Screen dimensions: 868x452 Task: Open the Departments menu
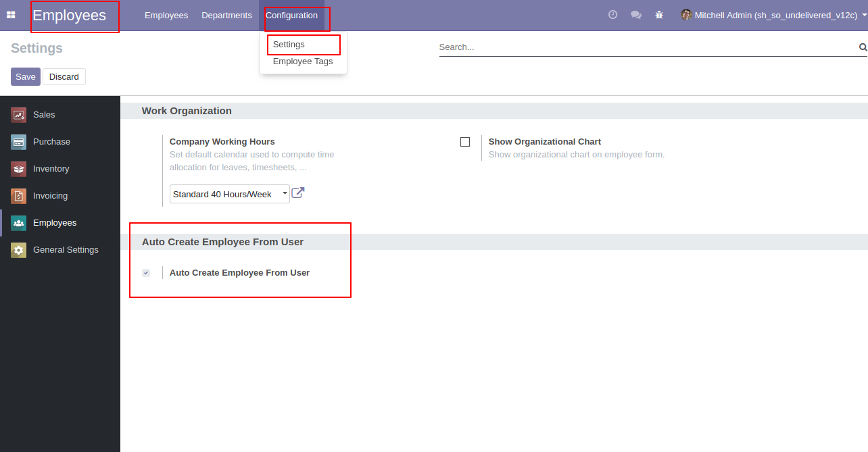226,15
